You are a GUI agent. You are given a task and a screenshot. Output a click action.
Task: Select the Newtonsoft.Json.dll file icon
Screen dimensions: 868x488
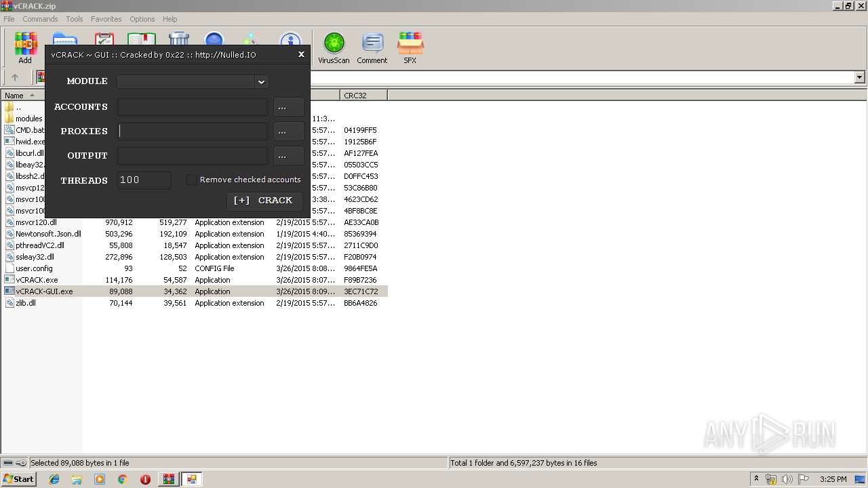click(9, 234)
